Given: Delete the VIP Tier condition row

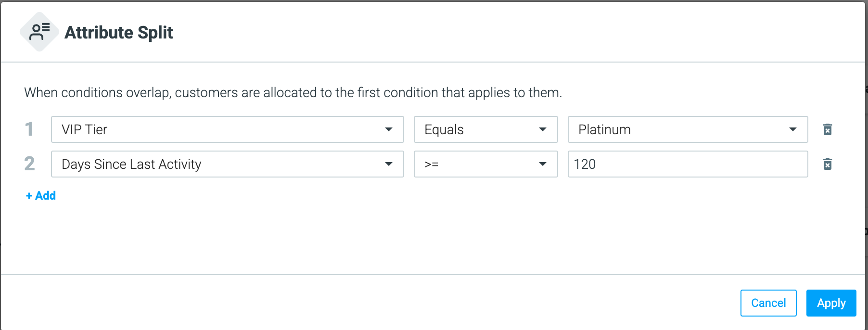Looking at the screenshot, I should click(827, 129).
